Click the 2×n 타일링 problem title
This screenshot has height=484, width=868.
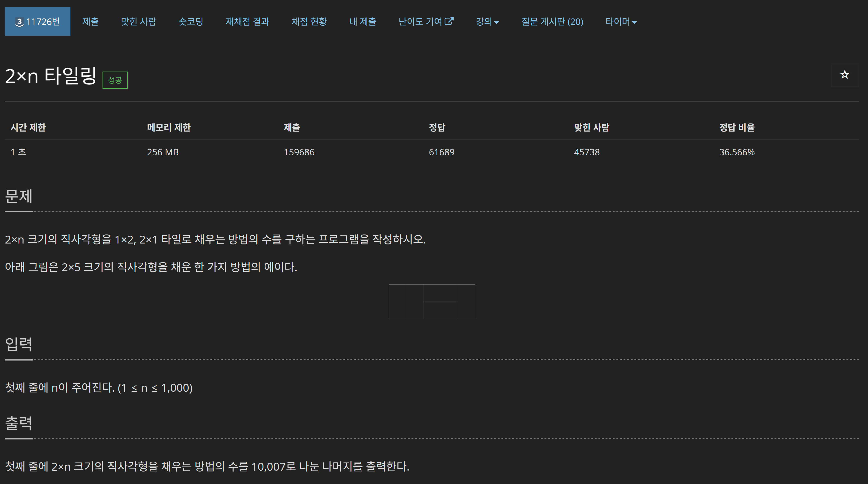click(51, 75)
